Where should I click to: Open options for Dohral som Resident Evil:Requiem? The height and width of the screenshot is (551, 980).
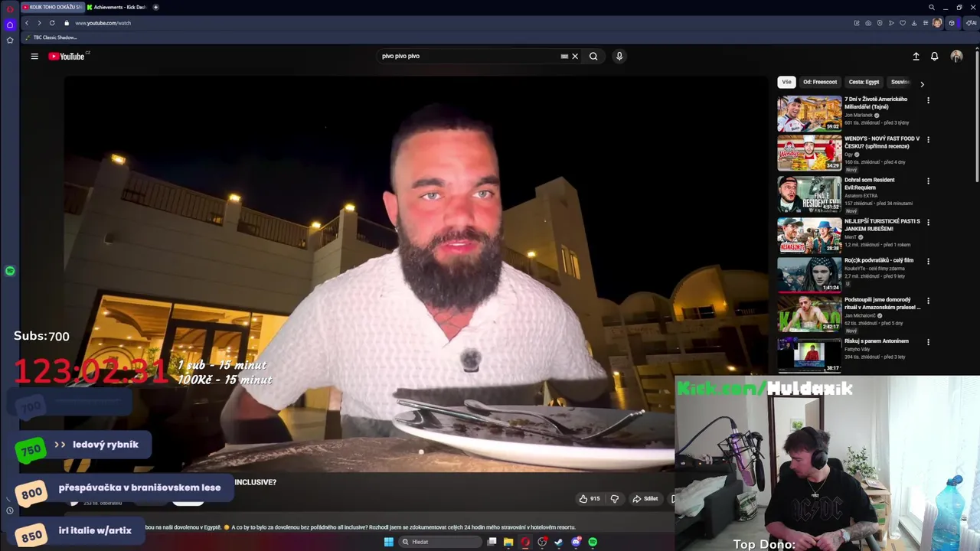click(928, 181)
